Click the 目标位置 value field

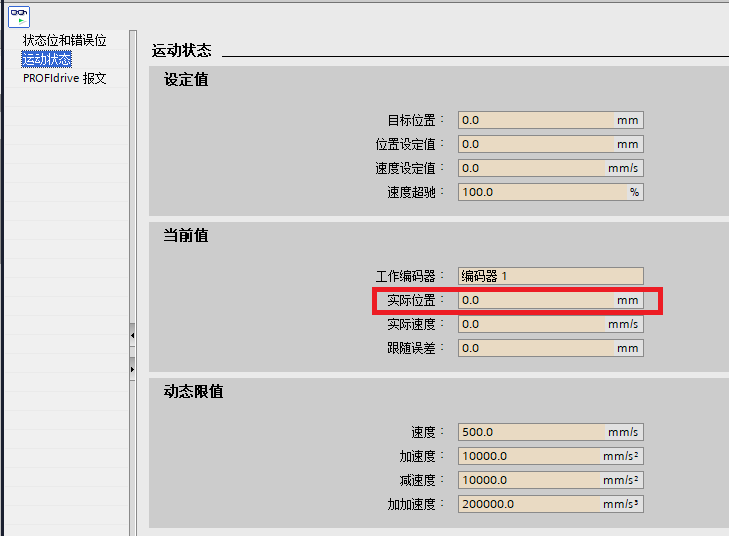click(550, 120)
